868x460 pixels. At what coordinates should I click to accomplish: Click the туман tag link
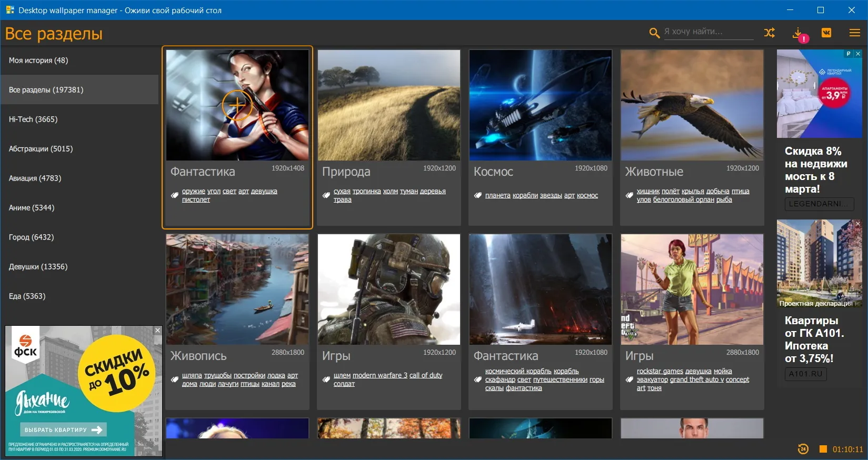[408, 191]
